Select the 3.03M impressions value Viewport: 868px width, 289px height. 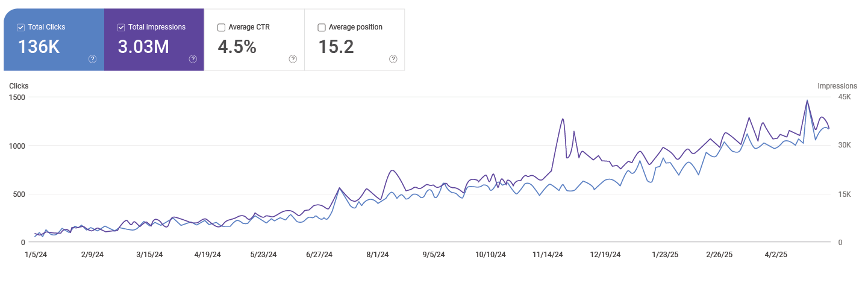(143, 47)
